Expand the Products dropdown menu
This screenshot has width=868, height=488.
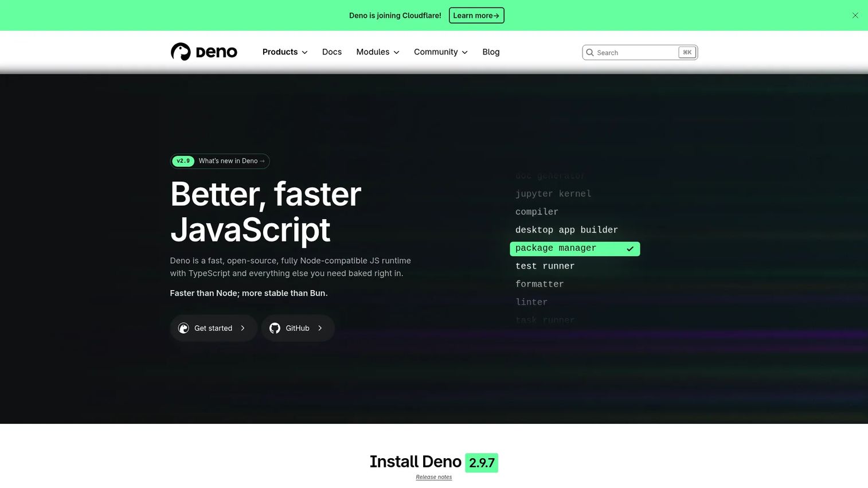pos(285,52)
